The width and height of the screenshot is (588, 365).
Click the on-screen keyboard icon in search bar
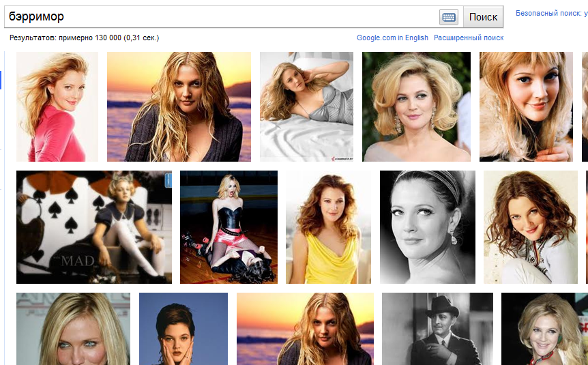pos(448,17)
